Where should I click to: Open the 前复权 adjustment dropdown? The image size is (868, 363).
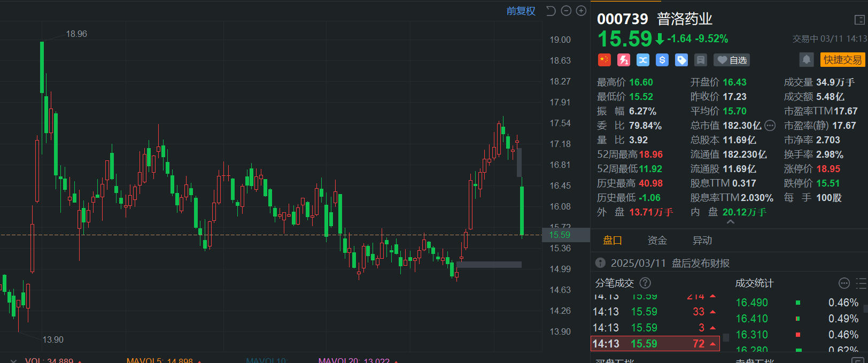[521, 11]
